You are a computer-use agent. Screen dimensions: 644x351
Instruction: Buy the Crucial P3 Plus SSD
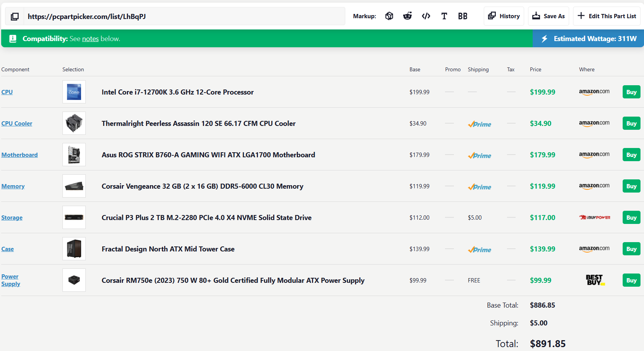[631, 218]
